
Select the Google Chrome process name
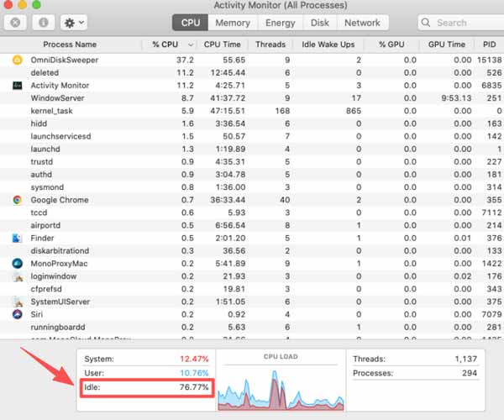[x=60, y=200]
